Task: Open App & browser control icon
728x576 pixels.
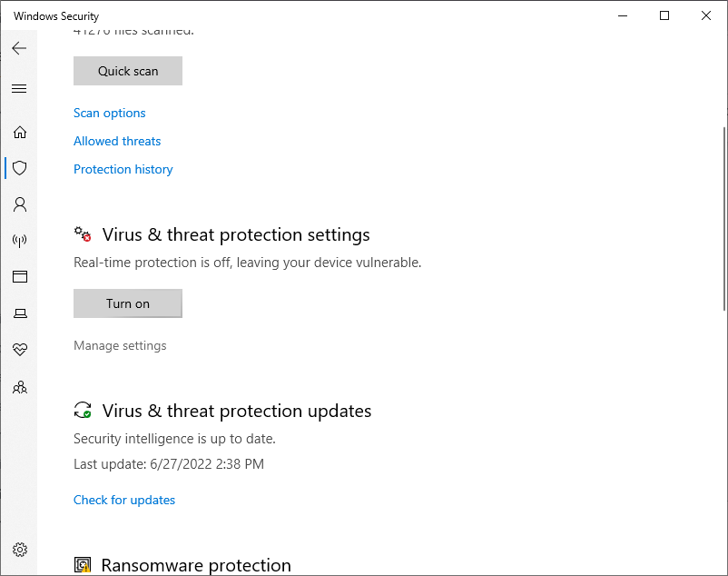Action: coord(19,277)
